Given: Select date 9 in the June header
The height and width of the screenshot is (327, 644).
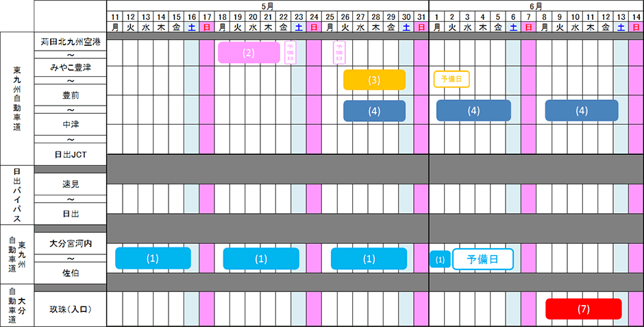Looking at the screenshot, I should click(560, 17).
